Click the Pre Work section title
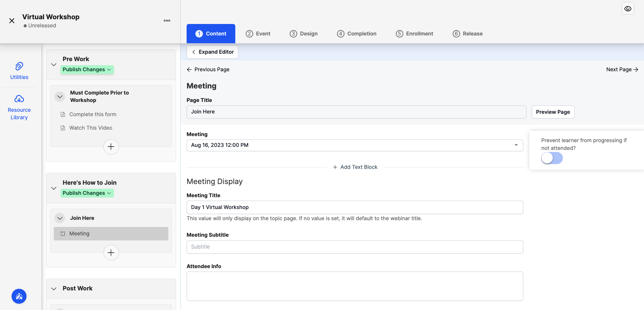 (x=76, y=59)
